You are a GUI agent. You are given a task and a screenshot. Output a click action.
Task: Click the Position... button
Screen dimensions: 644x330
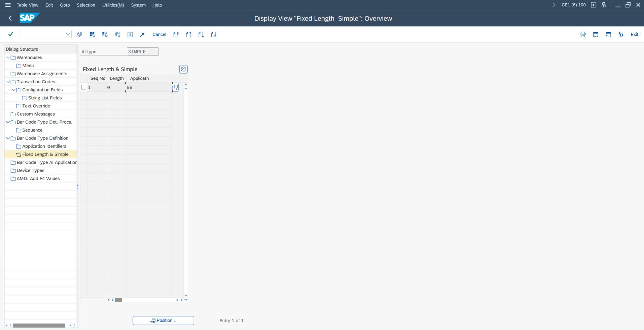pos(163,321)
